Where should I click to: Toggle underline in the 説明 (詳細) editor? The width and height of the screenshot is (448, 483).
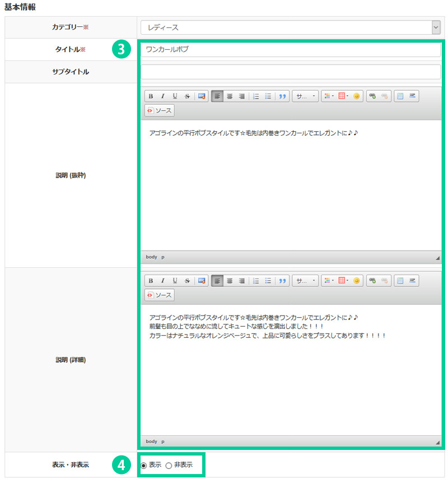point(175,281)
